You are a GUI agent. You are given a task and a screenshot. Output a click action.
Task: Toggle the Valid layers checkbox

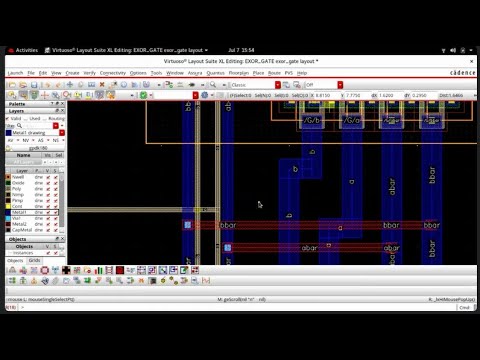7,118
